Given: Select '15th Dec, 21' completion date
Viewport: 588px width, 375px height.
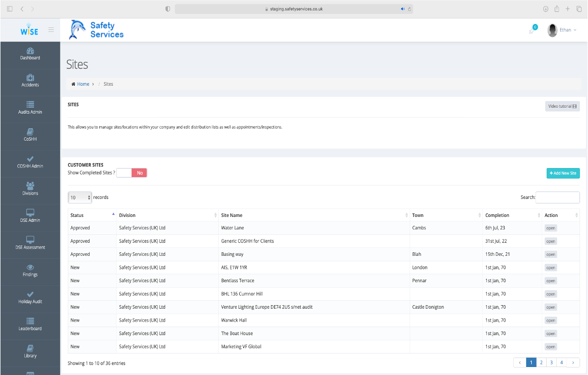Looking at the screenshot, I should [498, 254].
